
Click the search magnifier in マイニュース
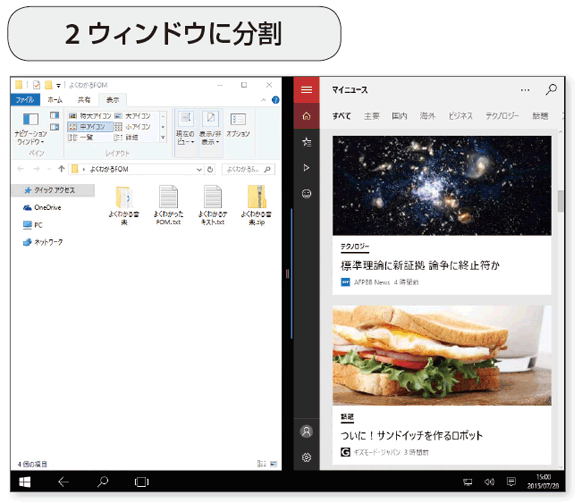[551, 89]
